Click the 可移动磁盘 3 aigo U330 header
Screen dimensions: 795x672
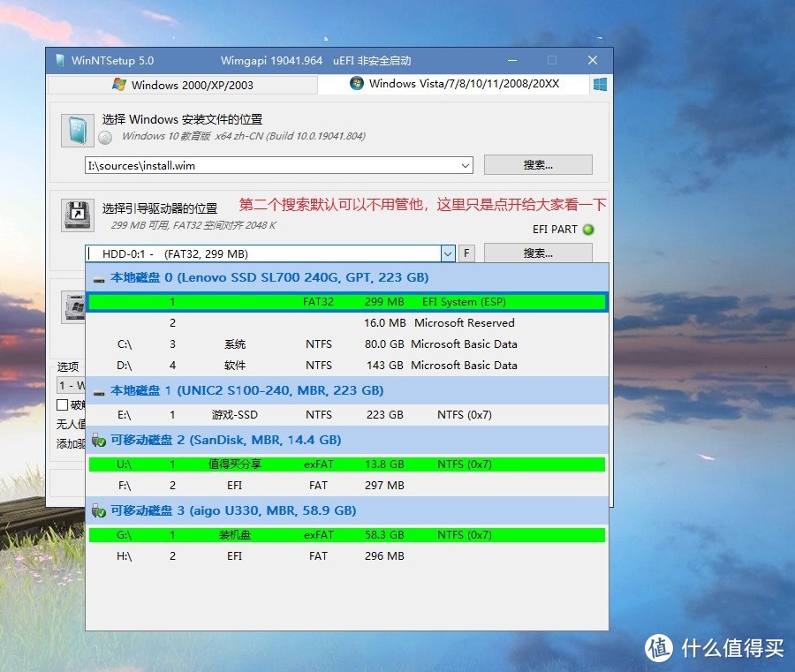[347, 510]
